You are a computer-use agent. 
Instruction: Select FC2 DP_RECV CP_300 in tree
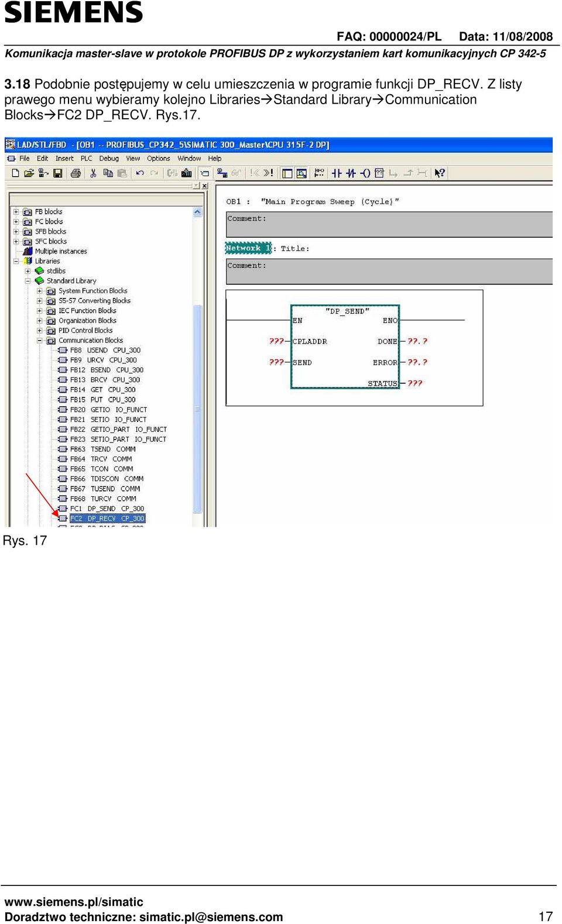107,518
